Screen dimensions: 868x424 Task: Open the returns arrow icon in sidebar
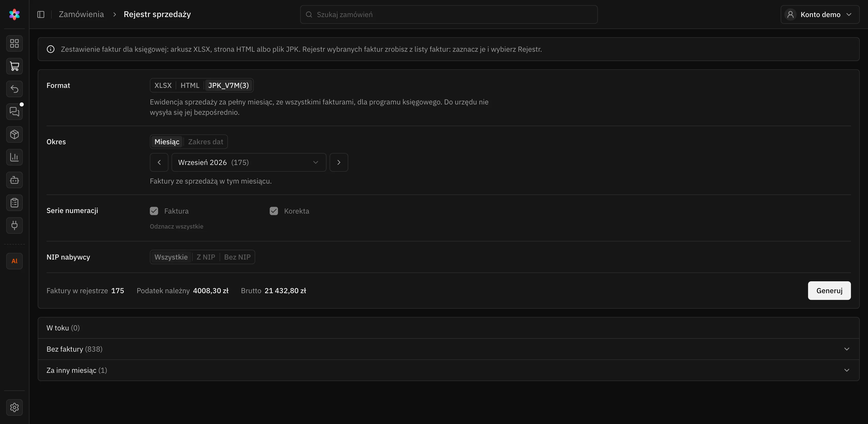[14, 89]
